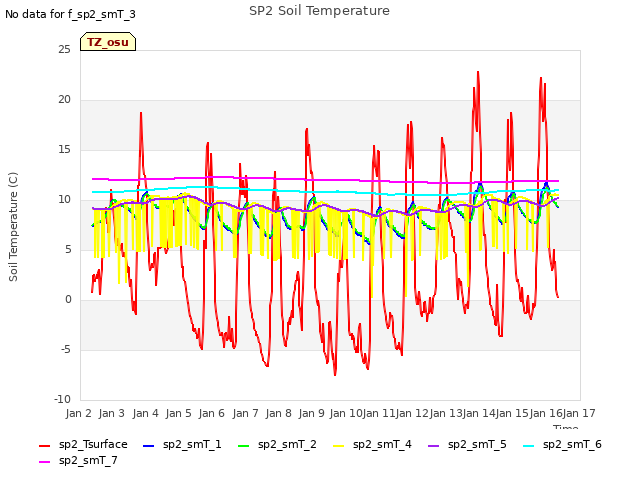This screenshot has height=480, width=640.
Task: Click the magenta sp2_smT_7 legend swatch
Action: (44, 462)
